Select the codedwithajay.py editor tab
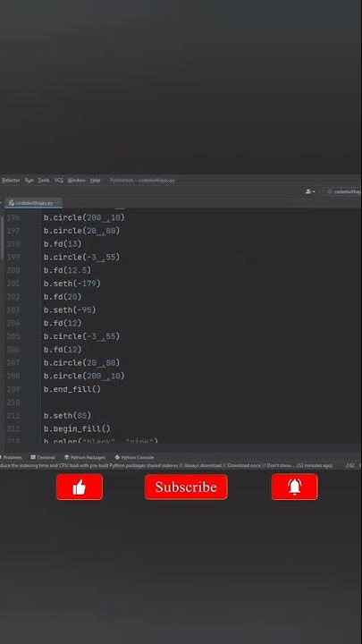This screenshot has height=644, width=362. click(x=35, y=203)
